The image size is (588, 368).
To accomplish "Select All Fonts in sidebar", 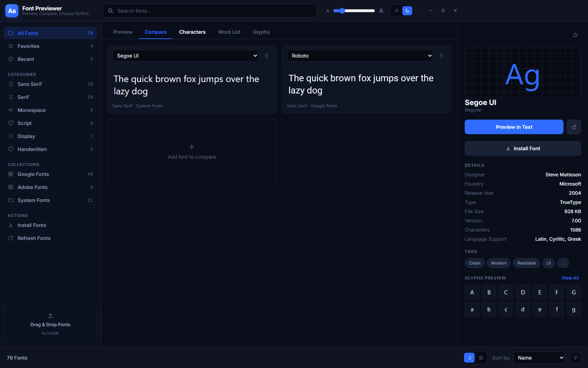I will pyautogui.click(x=51, y=33).
